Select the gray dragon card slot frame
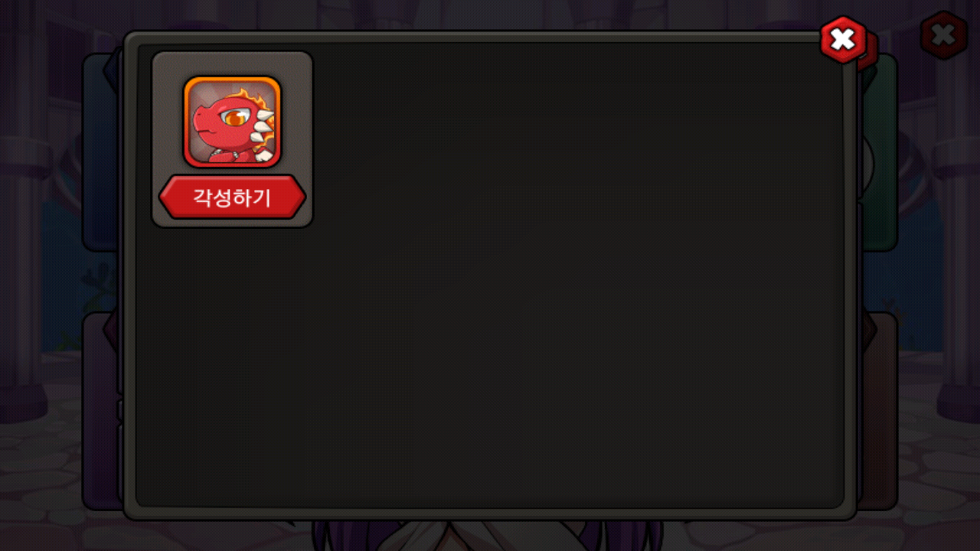 (232, 139)
